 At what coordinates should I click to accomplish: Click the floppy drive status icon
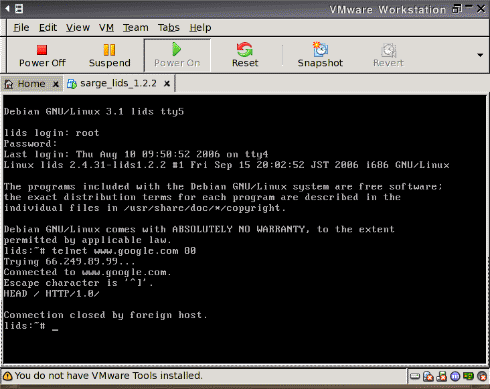pos(442,377)
